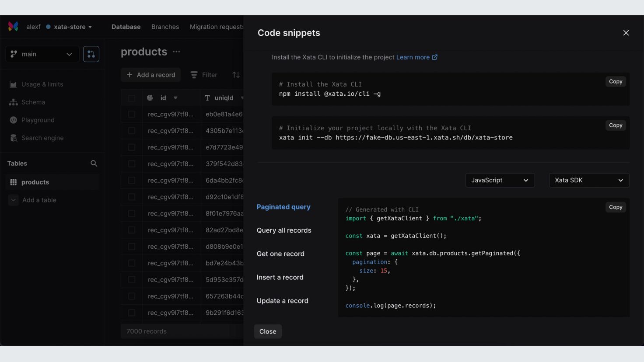Image resolution: width=644 pixels, height=362 pixels.
Task: Click the Close button at panel bottom
Action: coord(268,331)
